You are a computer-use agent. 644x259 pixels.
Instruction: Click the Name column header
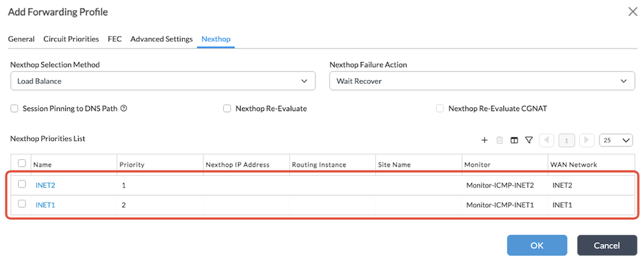pyautogui.click(x=42, y=164)
